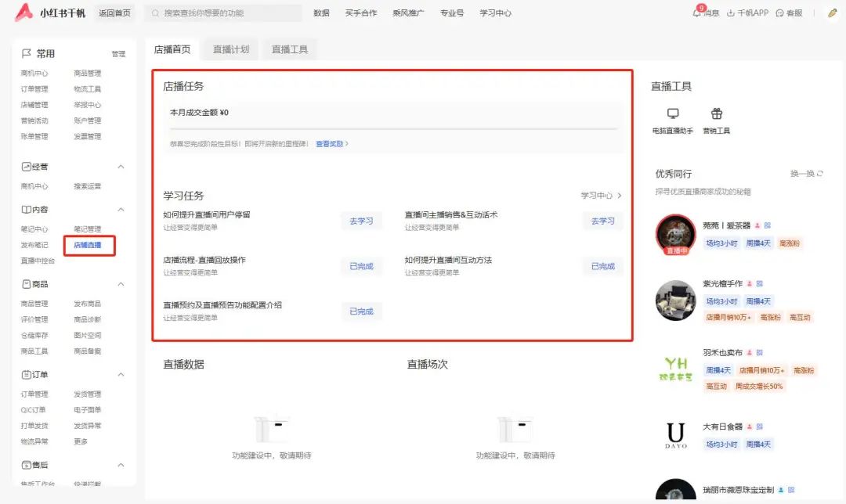Image resolution: width=846 pixels, height=504 pixels.
Task: Collapse the 经营 sidebar section
Action: pyautogui.click(x=121, y=167)
